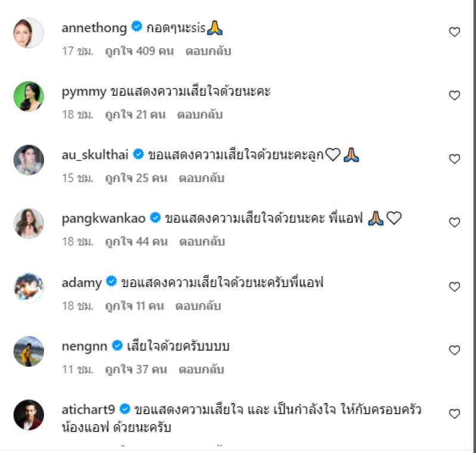View the 409 likes on annethong's comment
Screen dimensions: 476x453
point(139,51)
